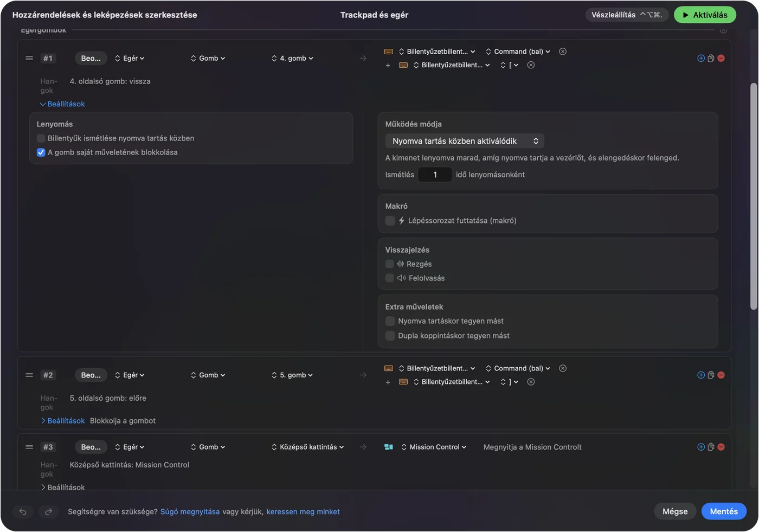Delete rule #2 with red minus icon

tap(721, 375)
